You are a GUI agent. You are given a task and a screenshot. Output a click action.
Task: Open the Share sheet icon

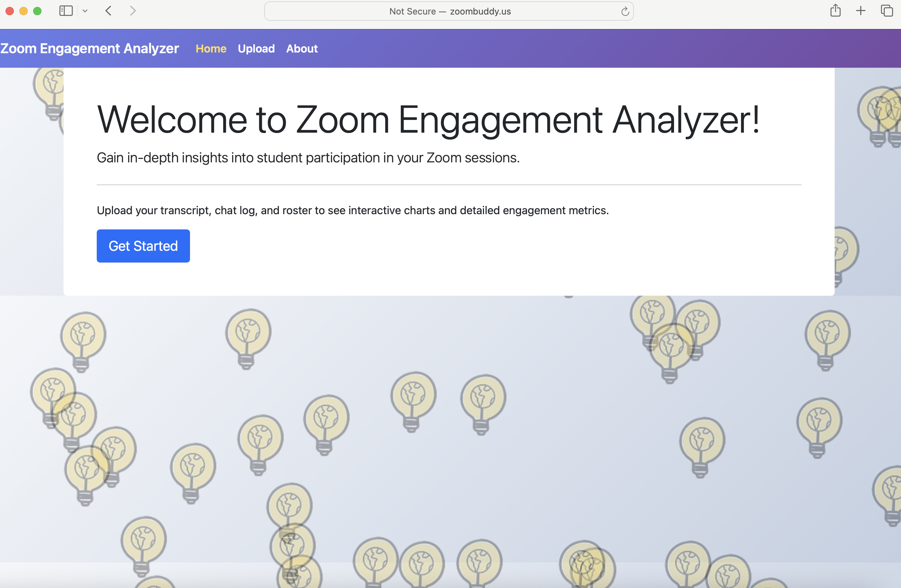coord(835,11)
